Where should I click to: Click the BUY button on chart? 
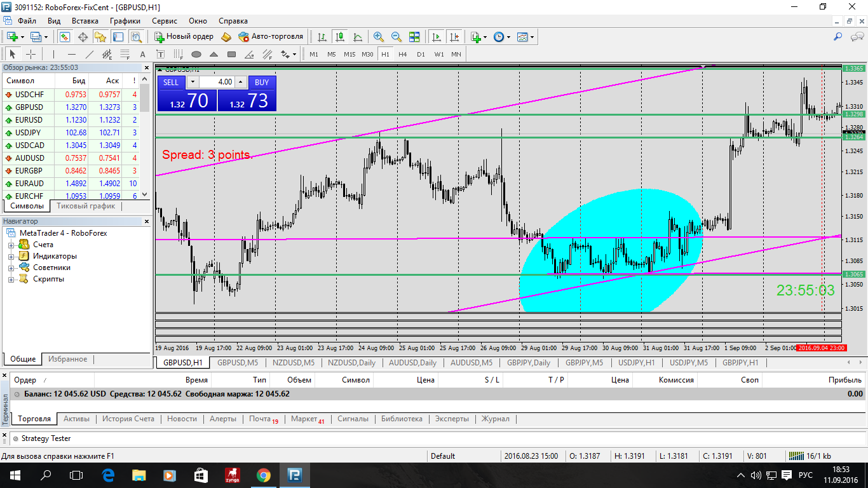(x=262, y=82)
